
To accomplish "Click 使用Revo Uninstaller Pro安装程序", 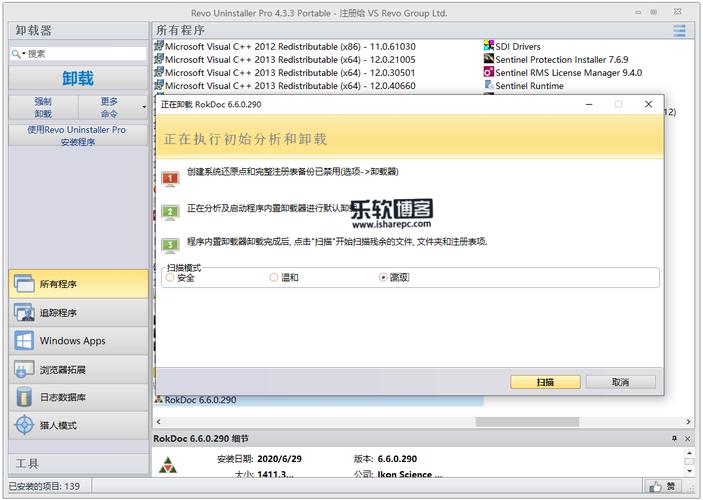I will (78, 135).
